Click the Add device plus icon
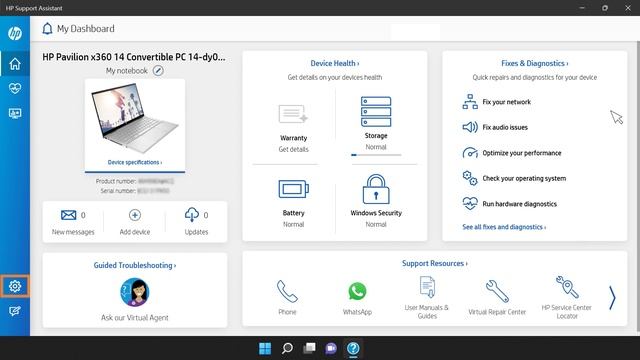Viewport: 640px width, 360px height. 135,215
